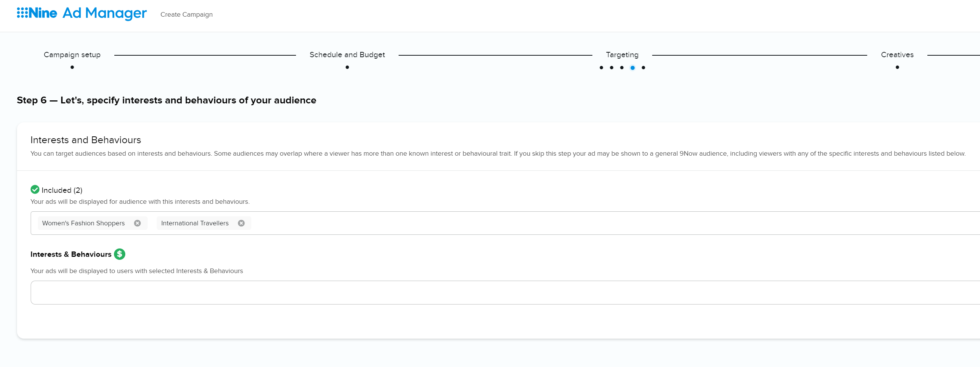The image size is (980, 367).
Task: Click the first Targeting progress dot
Action: [601, 68]
